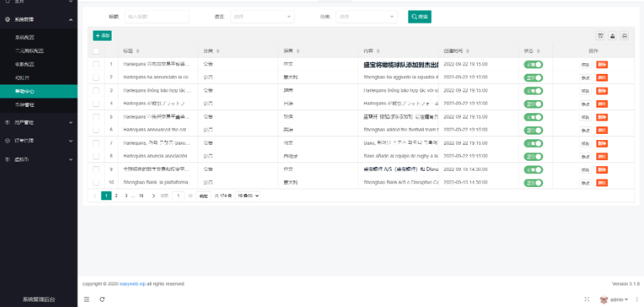The height and width of the screenshot is (307, 644).
Task: Click the green plus add button
Action: pos(102,35)
